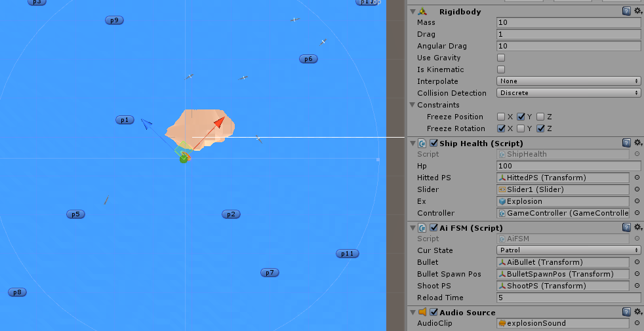Click object picker for Hitted PS field

637,178
